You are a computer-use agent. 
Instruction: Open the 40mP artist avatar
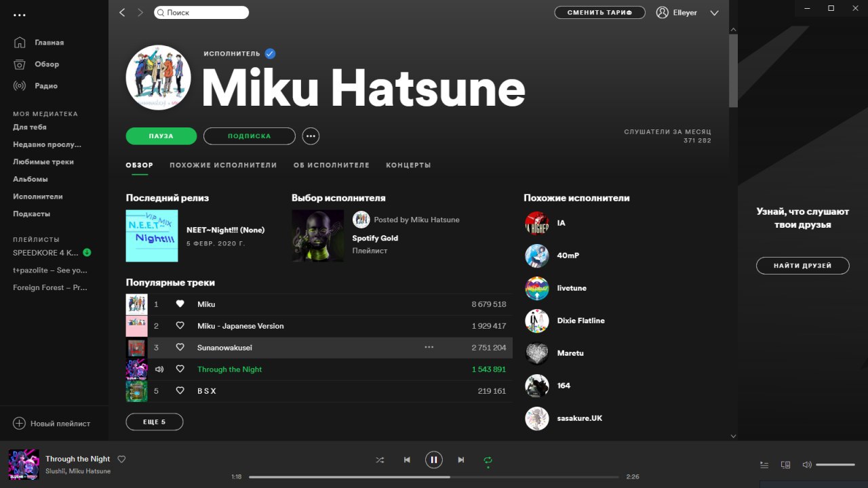pos(537,256)
